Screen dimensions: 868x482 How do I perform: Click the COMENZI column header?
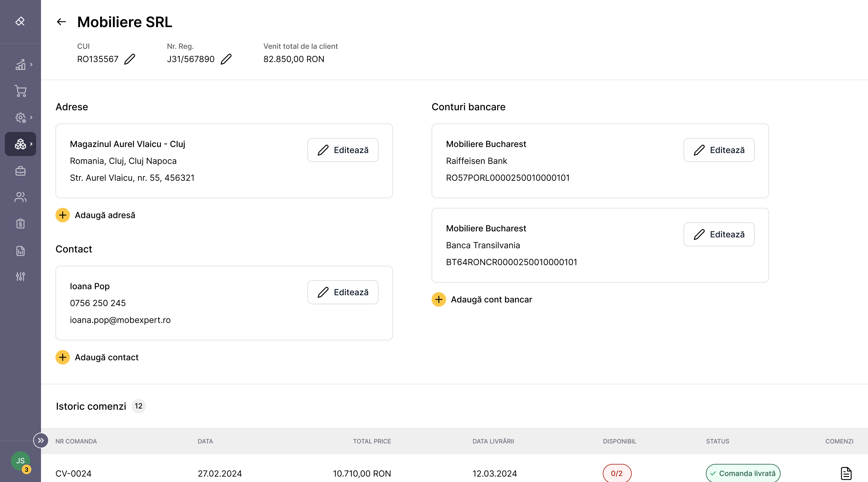839,441
